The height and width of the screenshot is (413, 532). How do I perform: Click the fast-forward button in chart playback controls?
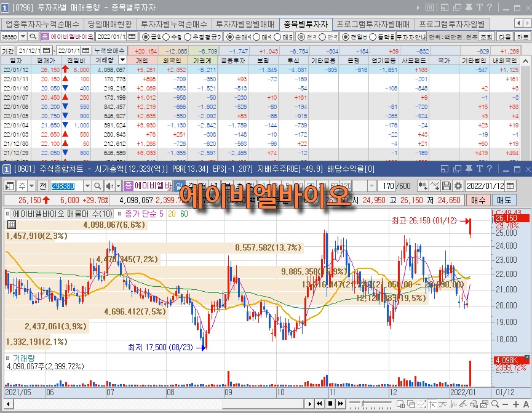[x=341, y=404]
